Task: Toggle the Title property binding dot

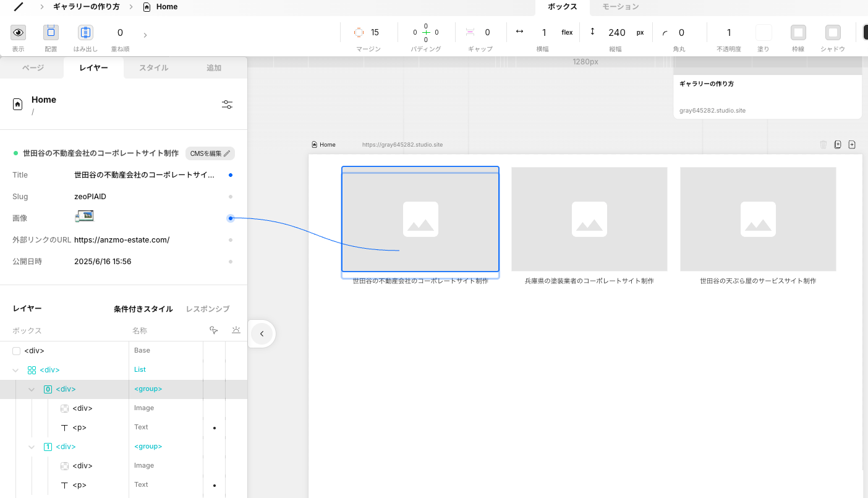Action: pyautogui.click(x=231, y=175)
